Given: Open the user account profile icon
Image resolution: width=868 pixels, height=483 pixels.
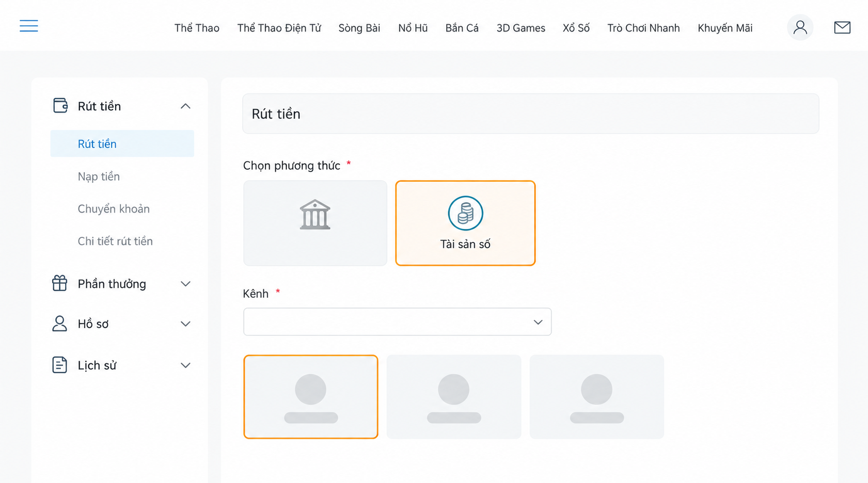Looking at the screenshot, I should (800, 27).
